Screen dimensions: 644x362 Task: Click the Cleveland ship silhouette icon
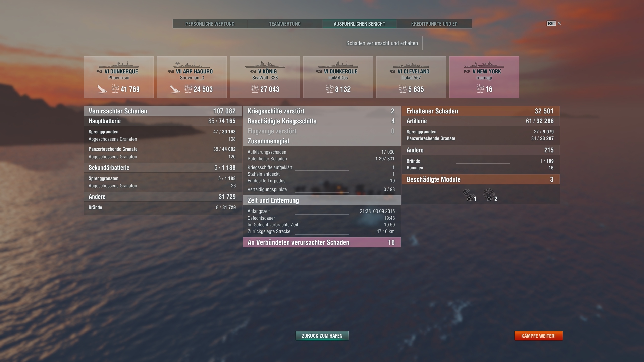(x=411, y=65)
